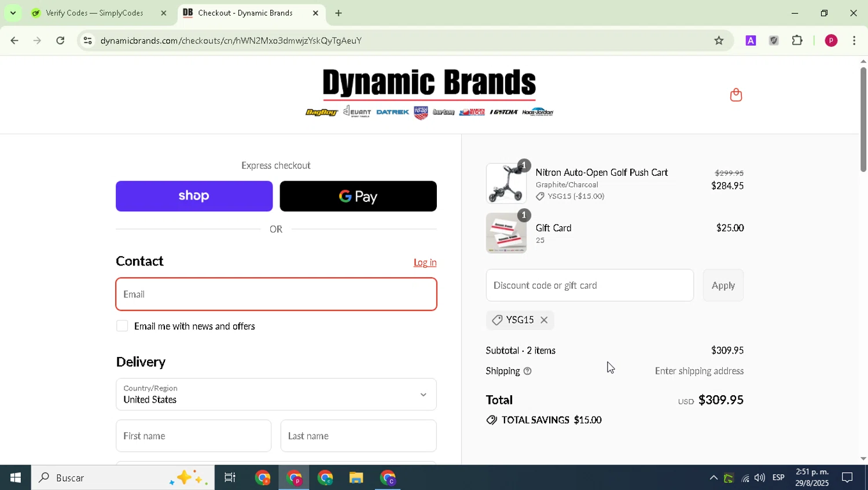
Task: Open the taskbar Buscar search box
Action: (123, 478)
